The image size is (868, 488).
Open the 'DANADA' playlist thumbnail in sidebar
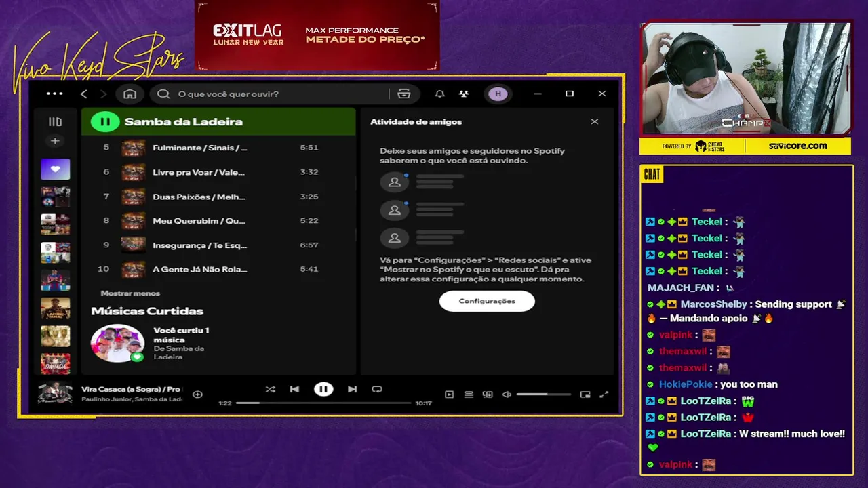55,364
